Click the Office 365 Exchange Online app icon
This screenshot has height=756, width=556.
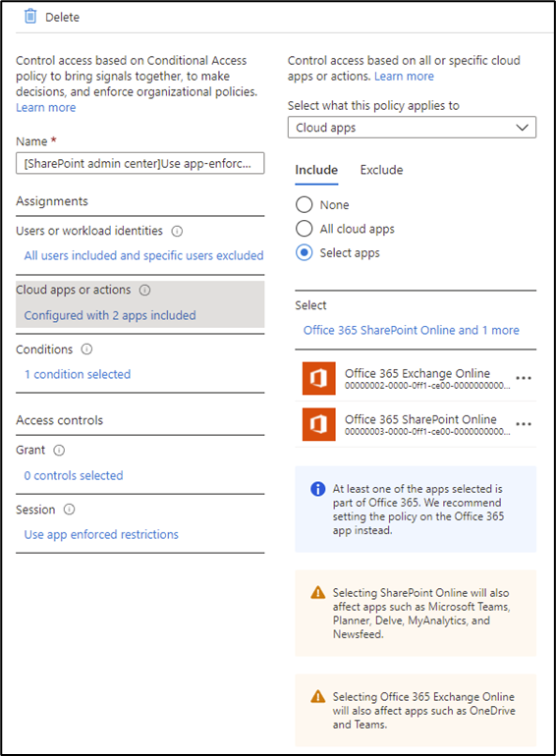(x=318, y=378)
